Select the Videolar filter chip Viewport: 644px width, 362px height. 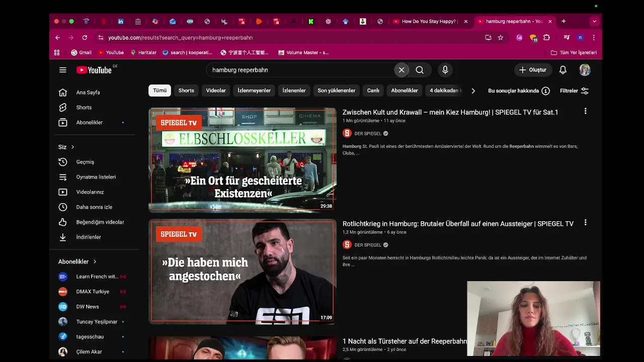(216, 90)
